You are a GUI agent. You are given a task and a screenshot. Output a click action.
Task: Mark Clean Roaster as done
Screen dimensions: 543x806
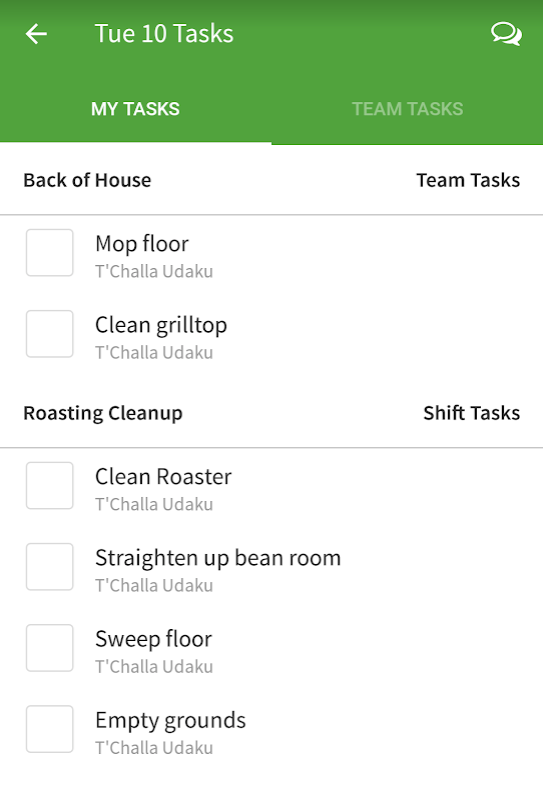[x=49, y=486]
